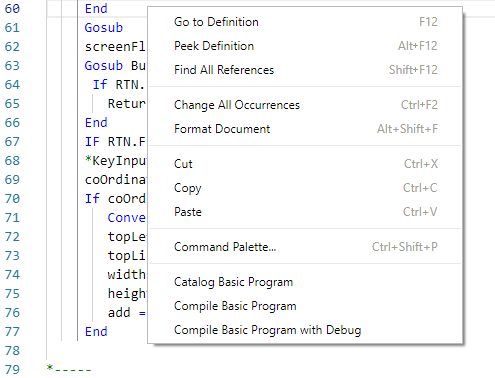
Task: Click coOrdina text on line 69
Action: pos(115,180)
